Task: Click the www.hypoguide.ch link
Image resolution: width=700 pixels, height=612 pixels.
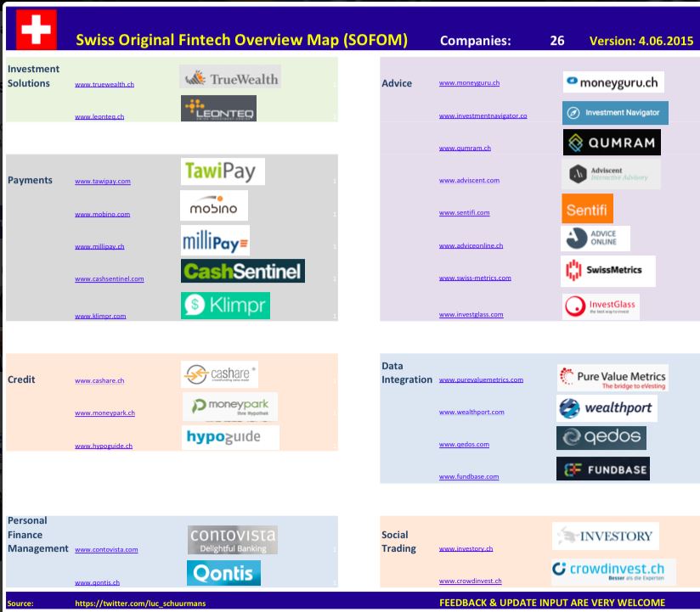Action: pos(104,446)
